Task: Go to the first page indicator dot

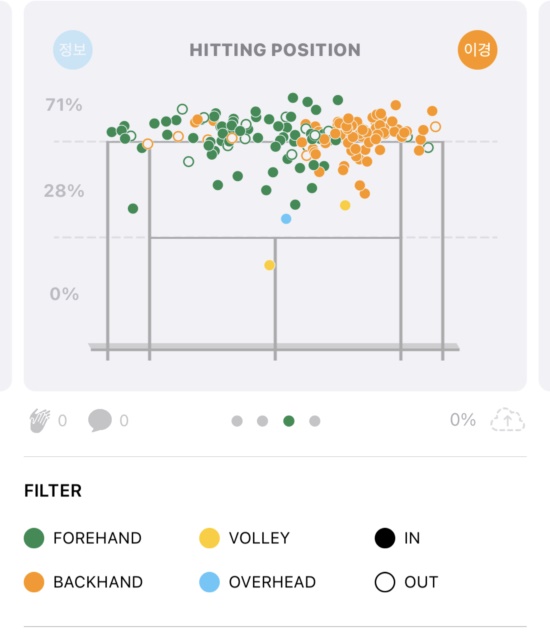Action: click(237, 421)
